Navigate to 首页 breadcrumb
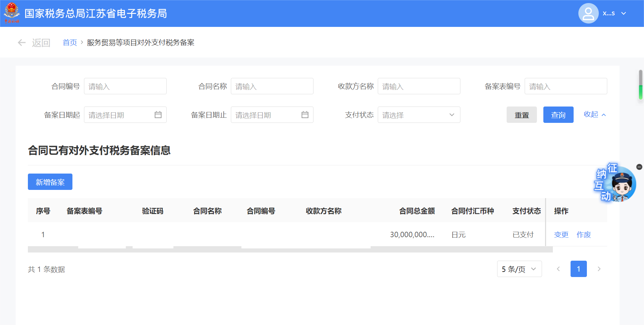The image size is (644, 325). (70, 43)
